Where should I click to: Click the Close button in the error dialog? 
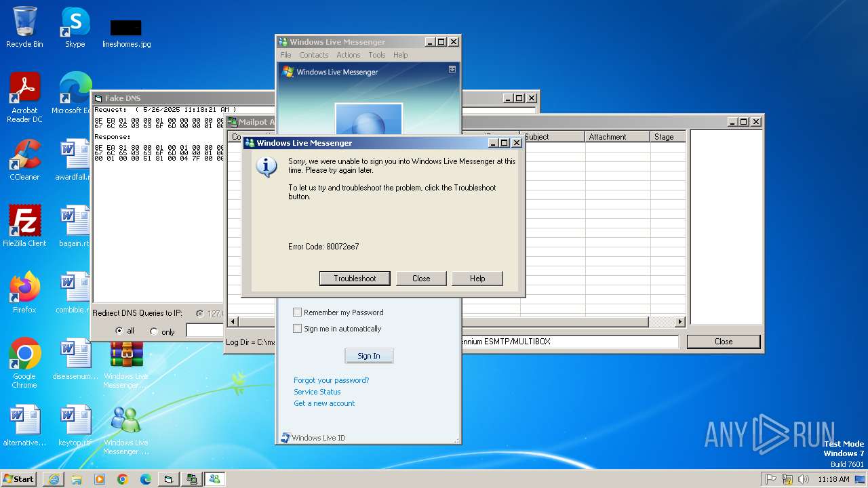pyautogui.click(x=421, y=279)
